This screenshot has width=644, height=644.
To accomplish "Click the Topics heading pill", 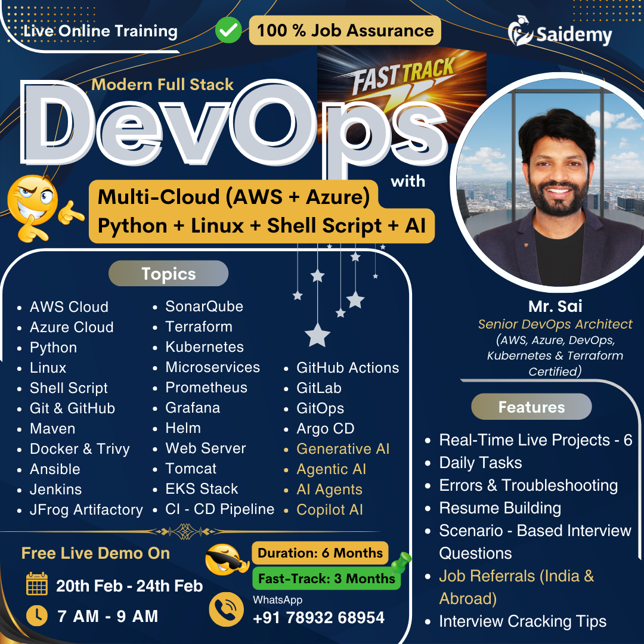I will tap(168, 274).
